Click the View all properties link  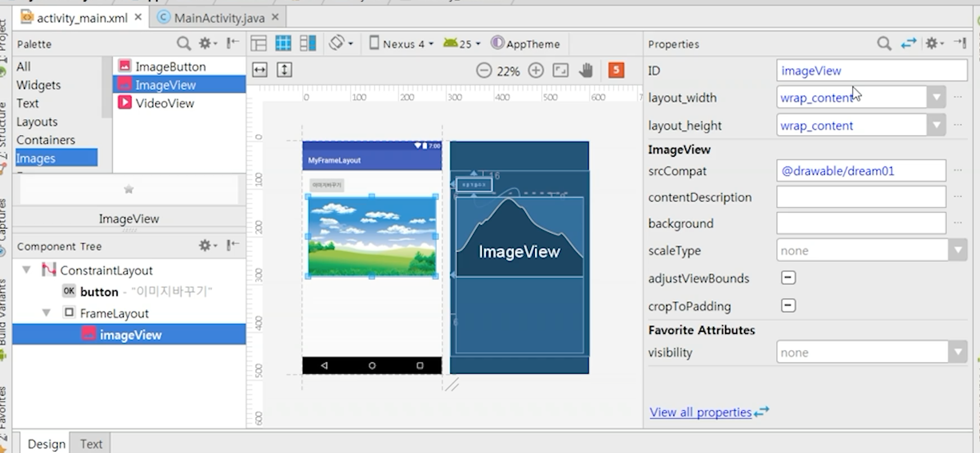click(x=700, y=412)
